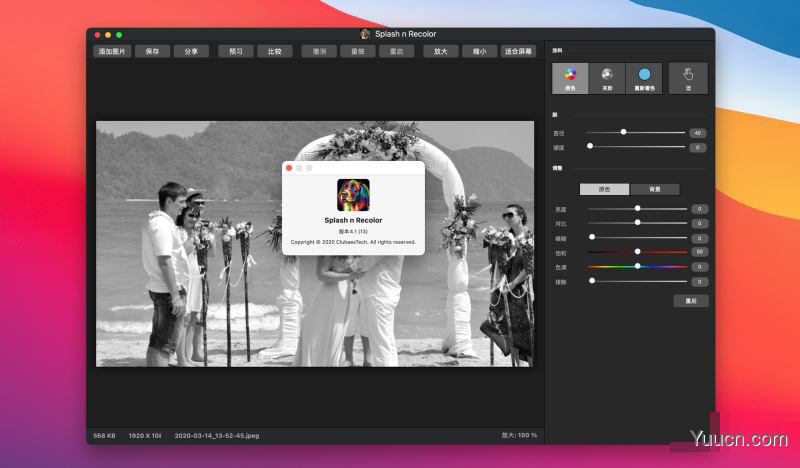This screenshot has width=800, height=468.
Task: Click the 重做 redo toolbar button
Action: (x=358, y=51)
